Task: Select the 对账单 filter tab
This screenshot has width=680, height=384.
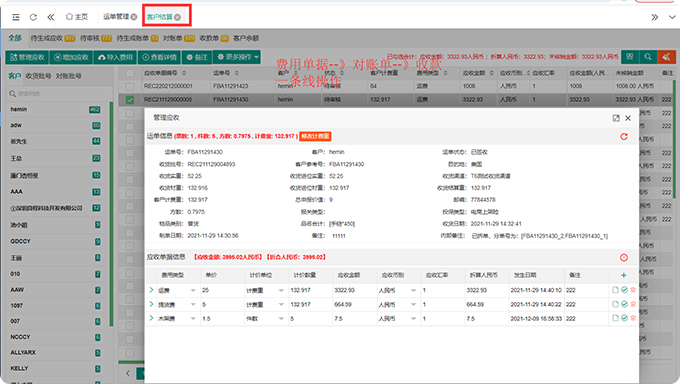Action: point(173,38)
